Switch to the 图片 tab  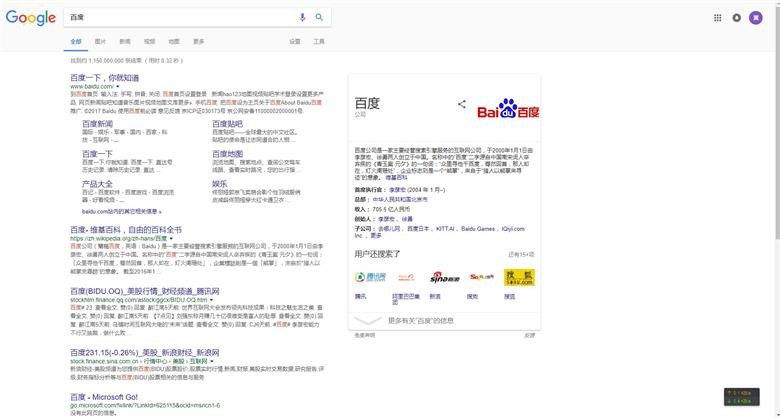(100, 42)
